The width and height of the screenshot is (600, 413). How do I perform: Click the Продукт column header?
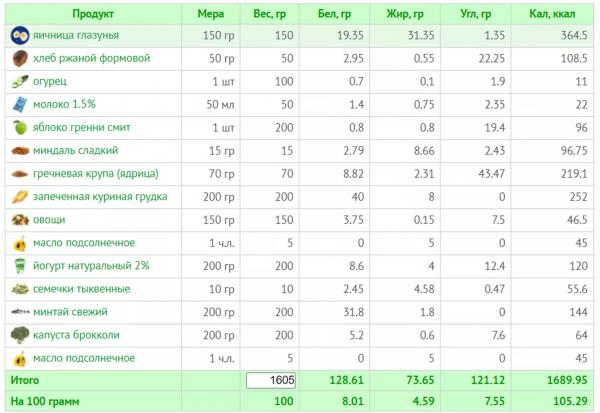[93, 14]
